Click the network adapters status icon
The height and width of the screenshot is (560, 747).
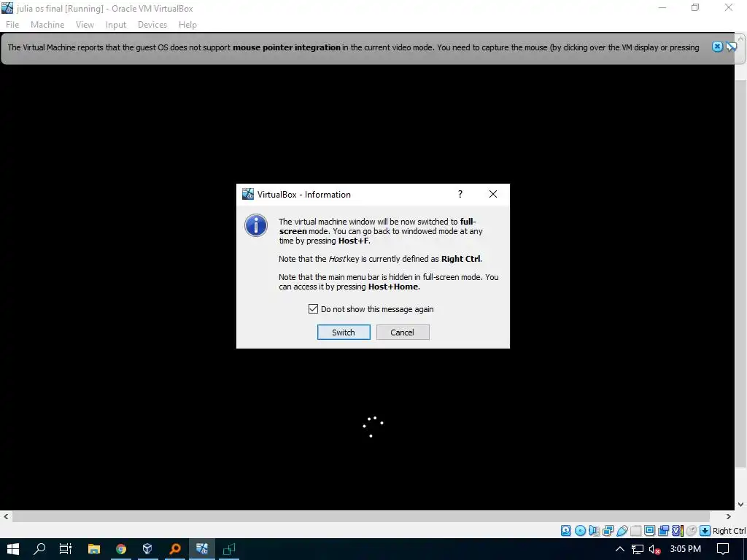(x=608, y=531)
